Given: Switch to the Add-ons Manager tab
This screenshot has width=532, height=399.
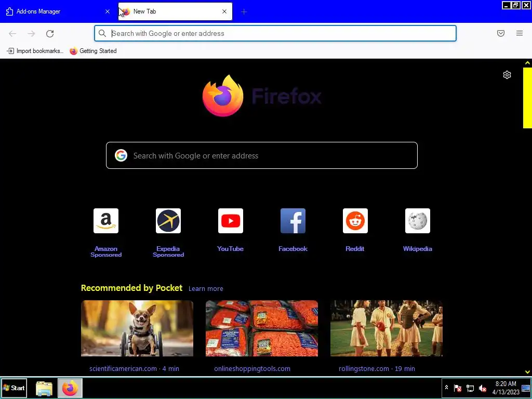Looking at the screenshot, I should click(58, 11).
